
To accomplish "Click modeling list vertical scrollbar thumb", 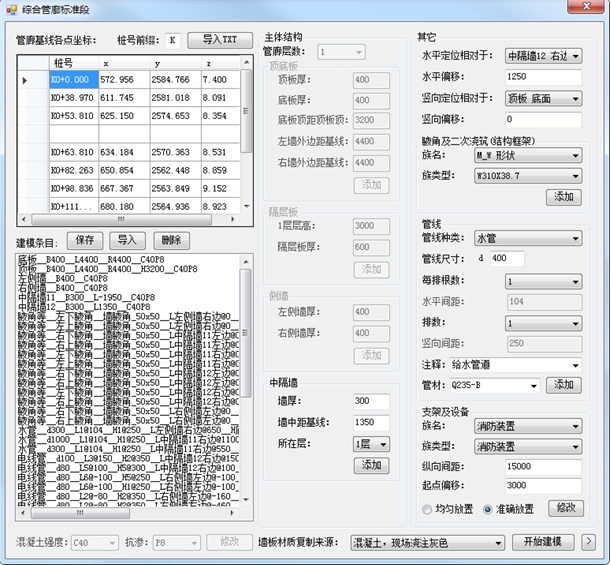I will click(x=245, y=333).
